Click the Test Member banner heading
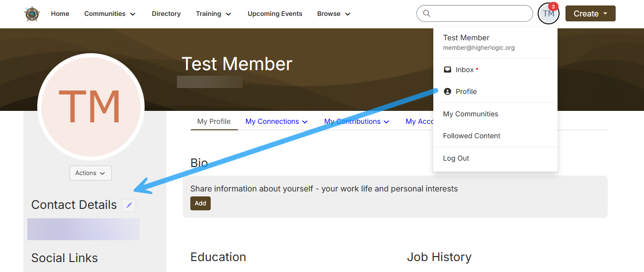Screen dimensions: 644x272 237,64
